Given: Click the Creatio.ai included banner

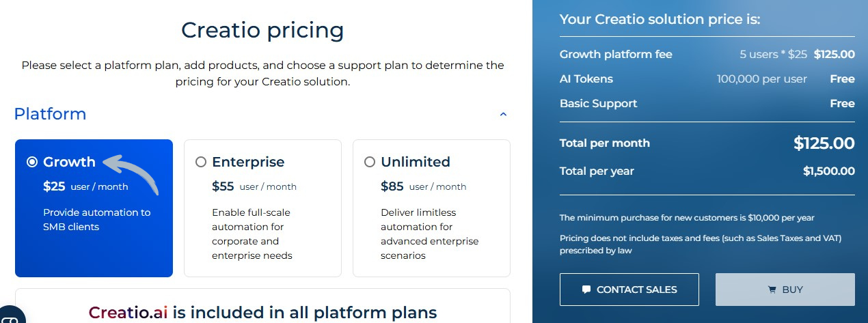Looking at the screenshot, I should point(262,313).
